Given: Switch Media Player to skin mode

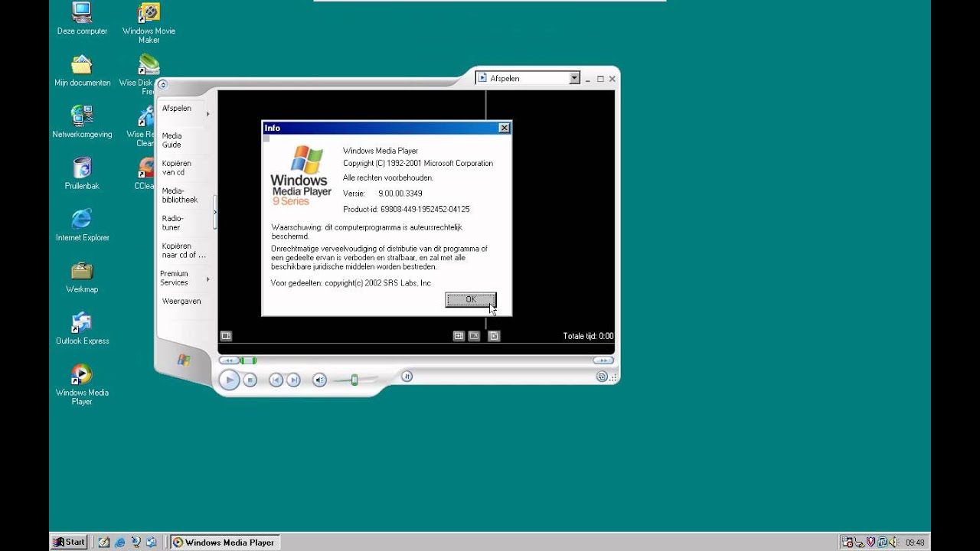Looking at the screenshot, I should click(602, 377).
